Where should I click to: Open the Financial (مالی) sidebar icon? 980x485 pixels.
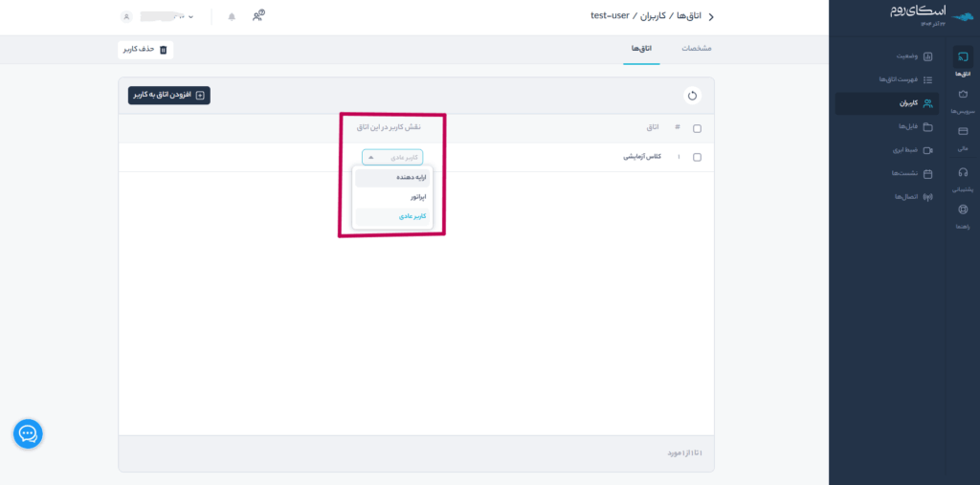(962, 139)
